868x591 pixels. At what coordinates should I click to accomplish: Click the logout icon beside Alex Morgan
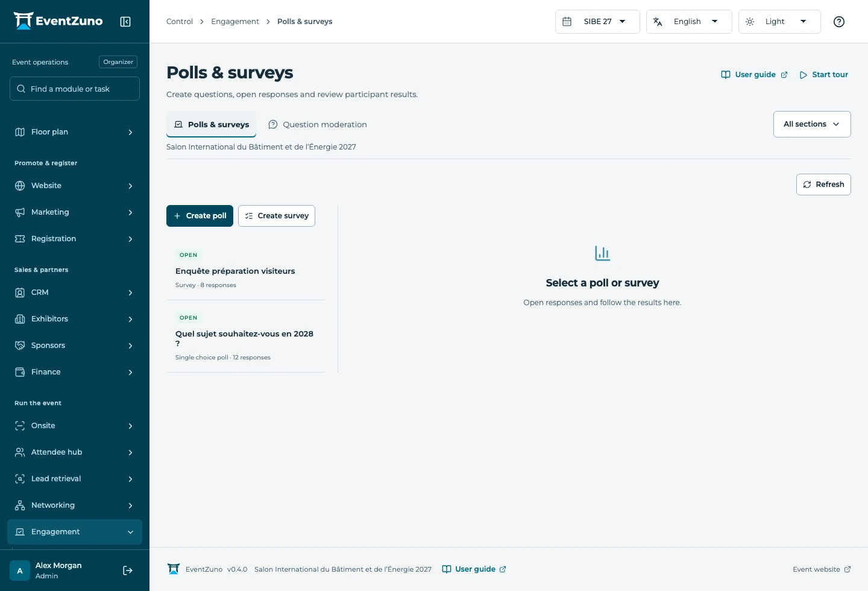[128, 570]
